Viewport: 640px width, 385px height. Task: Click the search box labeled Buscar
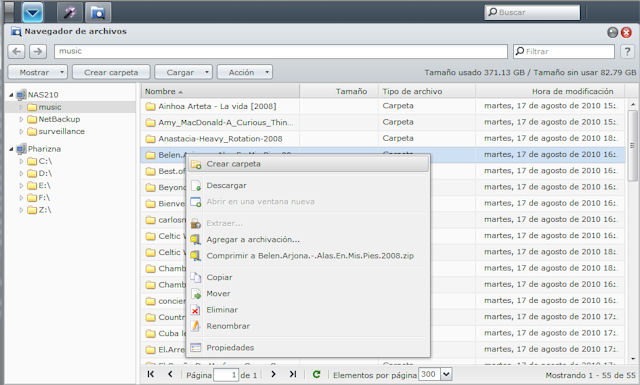pyautogui.click(x=532, y=12)
